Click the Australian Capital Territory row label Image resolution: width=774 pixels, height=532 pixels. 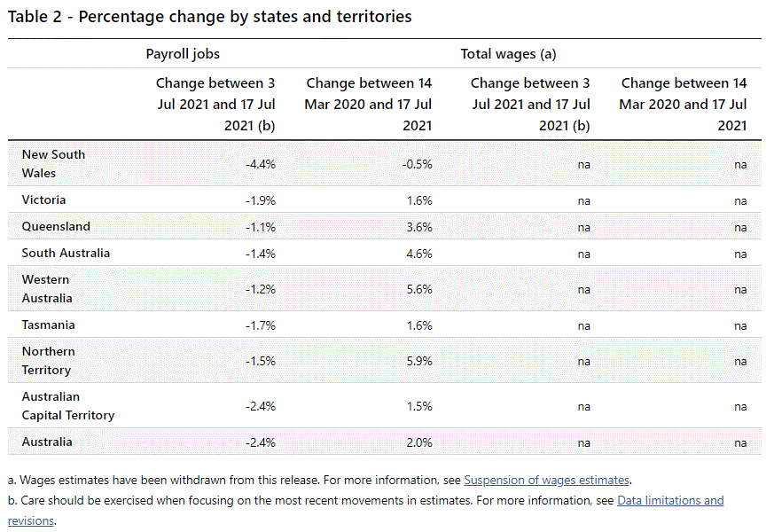pos(68,405)
